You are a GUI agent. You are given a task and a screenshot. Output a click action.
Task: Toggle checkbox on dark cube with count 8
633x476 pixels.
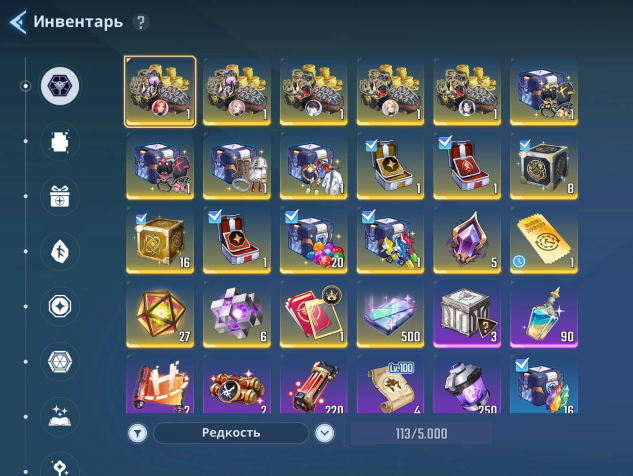tap(525, 144)
